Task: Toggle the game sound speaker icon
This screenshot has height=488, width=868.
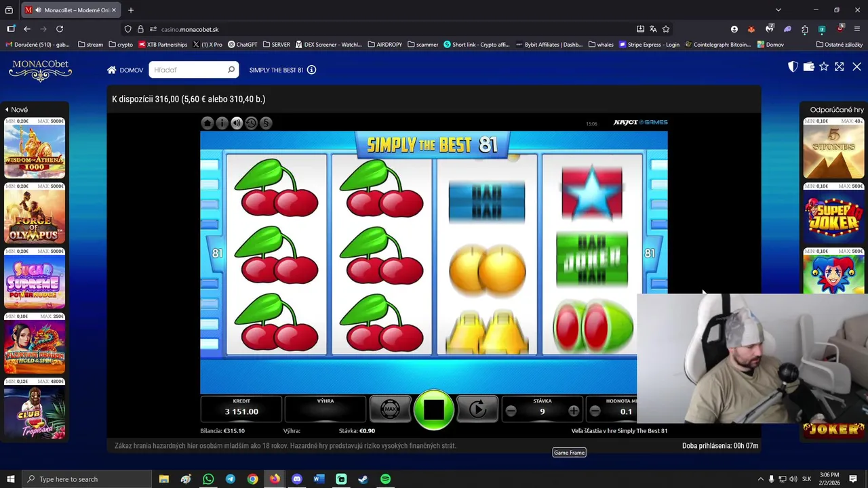Action: point(237,123)
